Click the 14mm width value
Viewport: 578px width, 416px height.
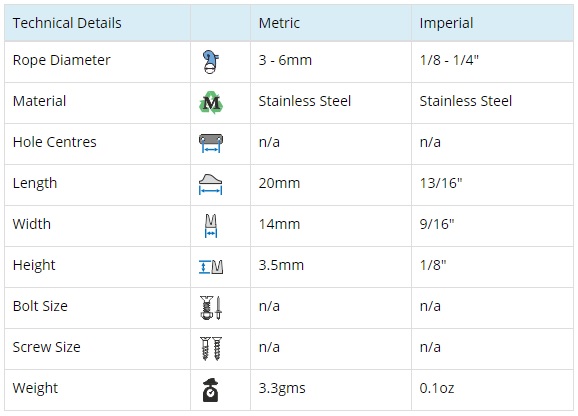click(x=279, y=224)
